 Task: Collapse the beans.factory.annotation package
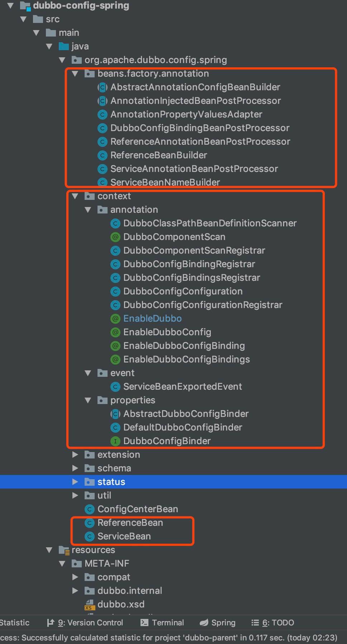[x=75, y=73]
